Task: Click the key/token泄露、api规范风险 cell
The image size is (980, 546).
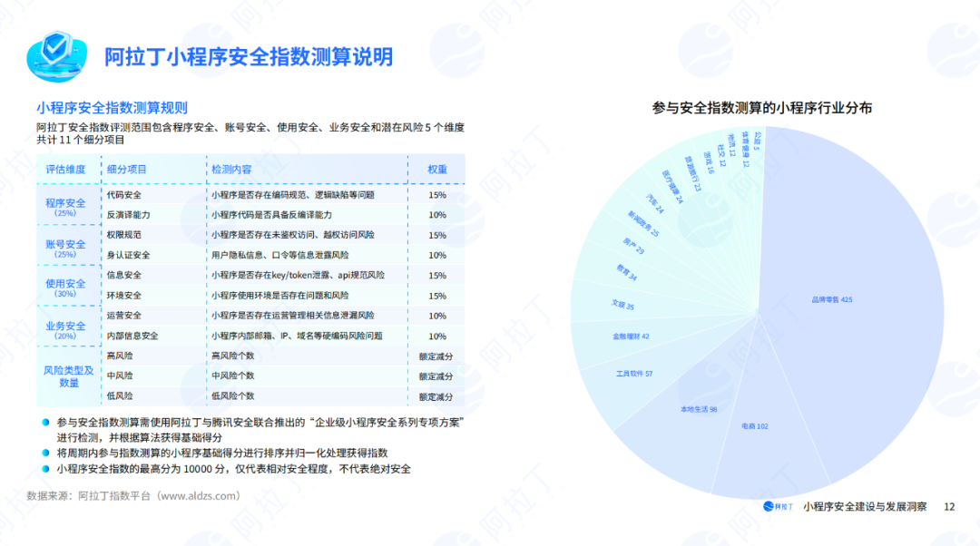Action: click(x=298, y=275)
